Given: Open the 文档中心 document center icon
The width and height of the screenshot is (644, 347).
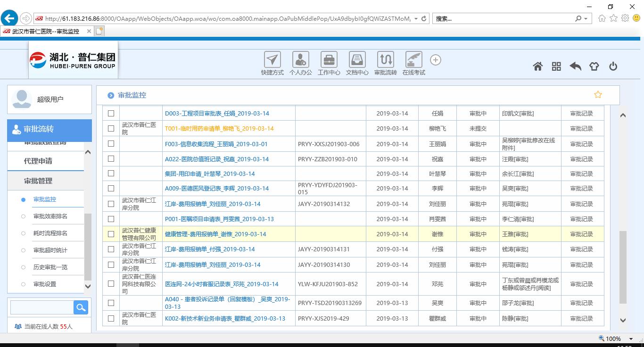Looking at the screenshot, I should 357,60.
